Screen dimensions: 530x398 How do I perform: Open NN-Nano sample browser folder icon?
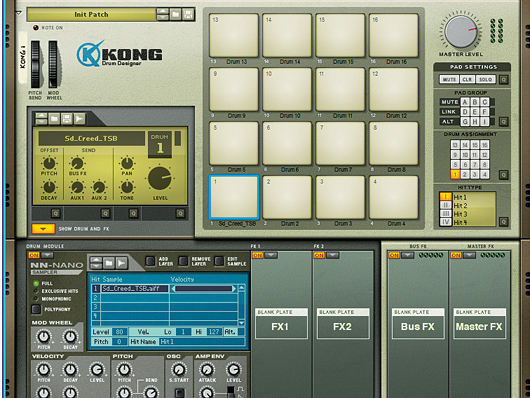(109, 263)
